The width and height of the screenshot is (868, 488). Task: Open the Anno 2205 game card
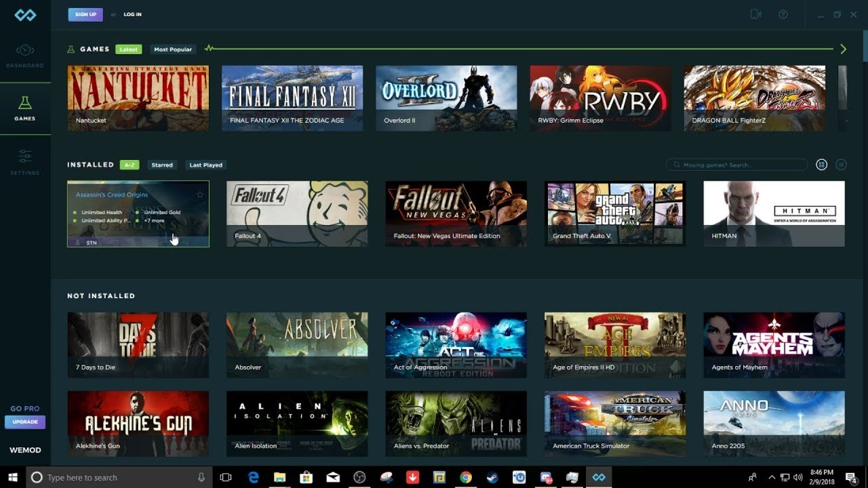pyautogui.click(x=774, y=424)
